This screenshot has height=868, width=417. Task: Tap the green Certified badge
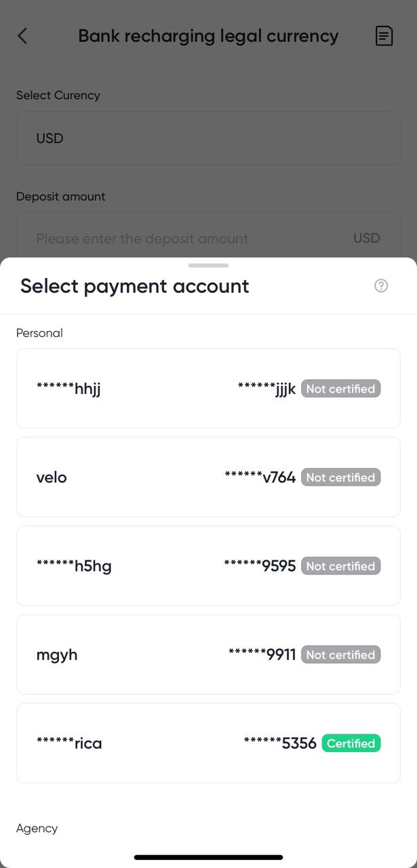[x=351, y=743]
